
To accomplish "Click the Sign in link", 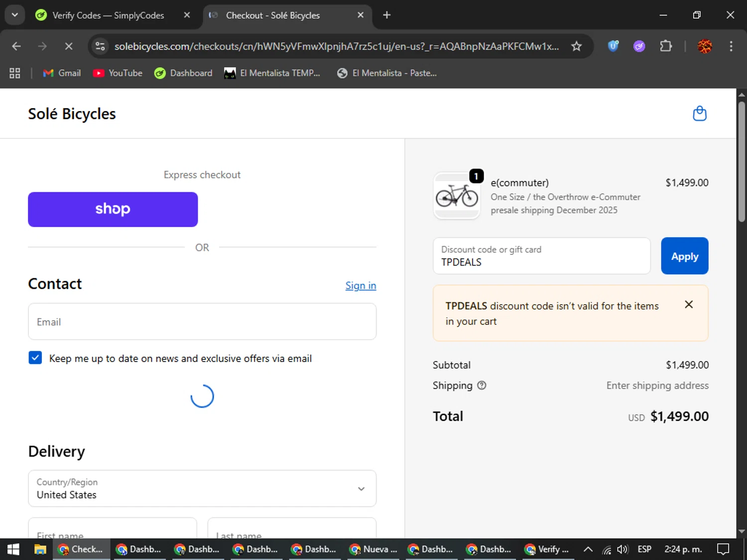I will point(361,286).
